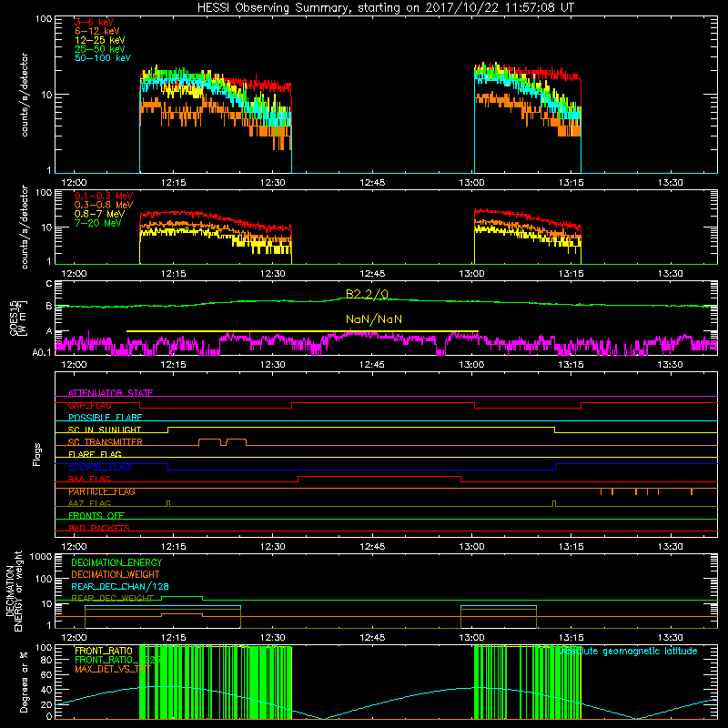Select the ECLIPSE_FLAG label
Viewport: 728px width, 728px height.
99,467
